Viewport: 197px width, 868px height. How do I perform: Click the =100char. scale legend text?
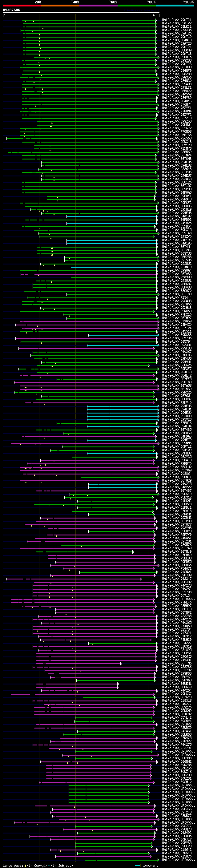pos(149,866)
